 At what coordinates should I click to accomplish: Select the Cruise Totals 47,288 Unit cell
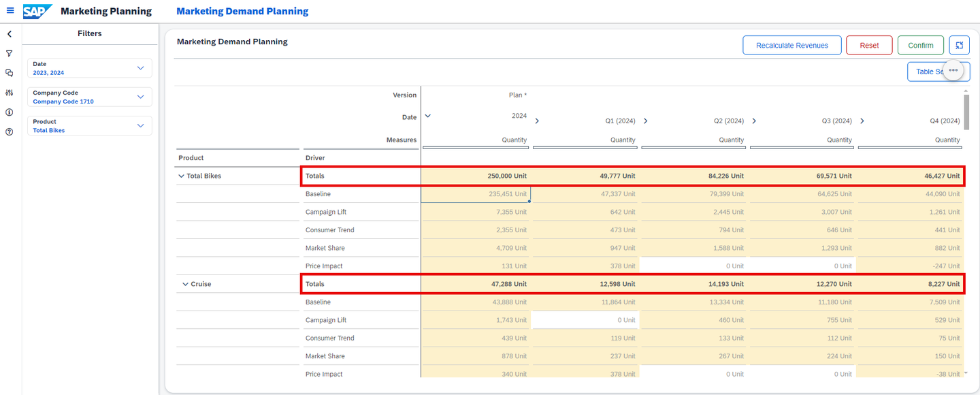(x=476, y=284)
